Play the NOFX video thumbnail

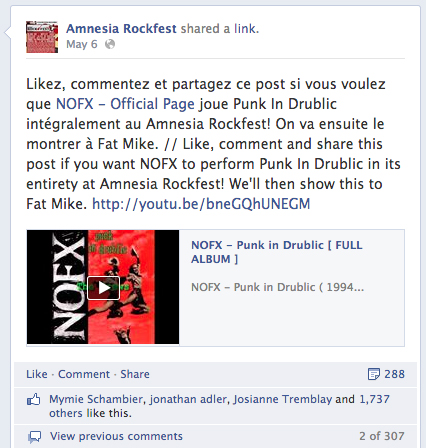103,288
